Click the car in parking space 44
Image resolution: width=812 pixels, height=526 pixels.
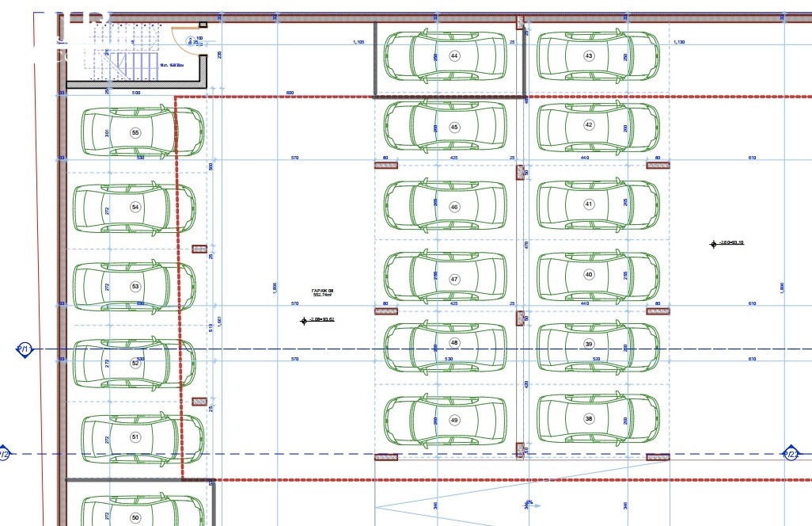[x=445, y=56]
